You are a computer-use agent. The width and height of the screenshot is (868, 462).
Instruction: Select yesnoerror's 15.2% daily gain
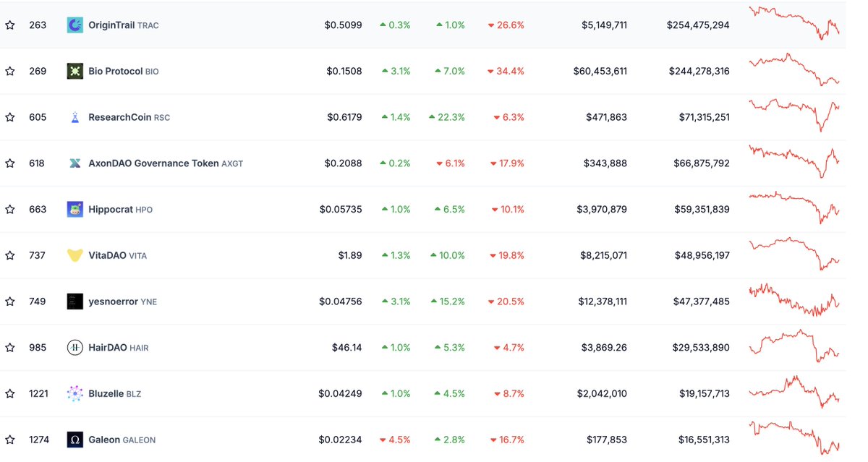pos(447,301)
